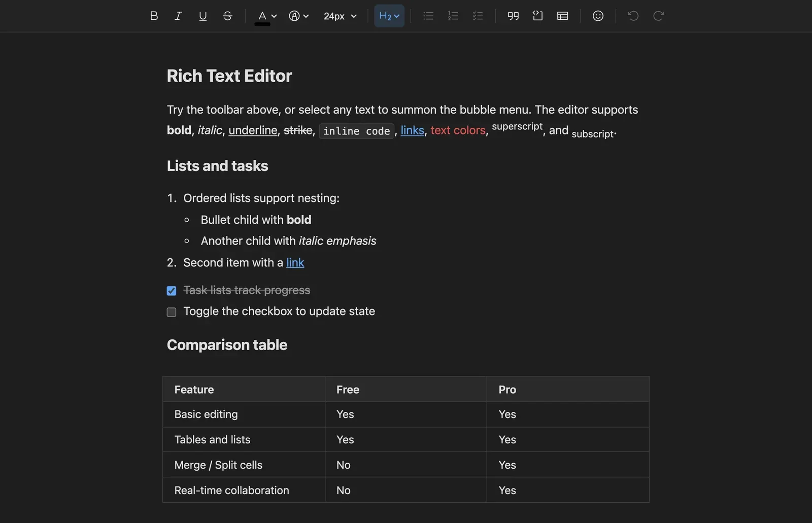
Task: Click the underlined 'underline' word
Action: click(x=253, y=130)
